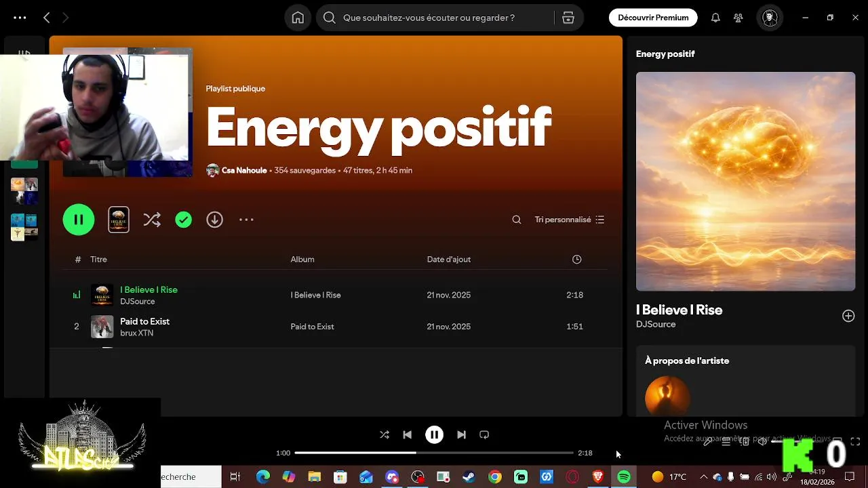This screenshot has width=868, height=488.
Task: Open the three-dot menu at top left
Action: [20, 18]
